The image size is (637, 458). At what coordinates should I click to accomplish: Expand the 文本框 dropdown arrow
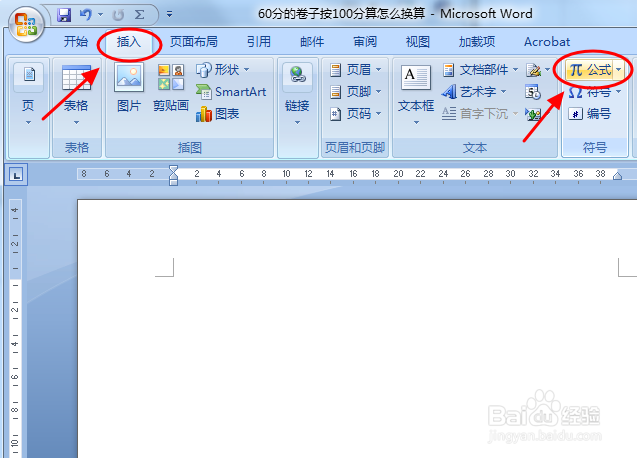[x=416, y=122]
